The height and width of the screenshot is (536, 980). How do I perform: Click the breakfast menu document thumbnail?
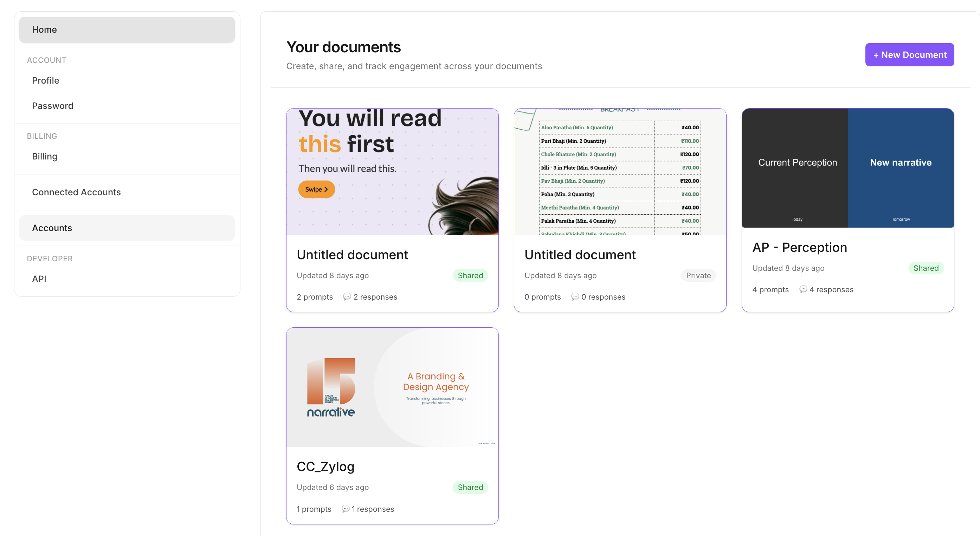tap(620, 171)
